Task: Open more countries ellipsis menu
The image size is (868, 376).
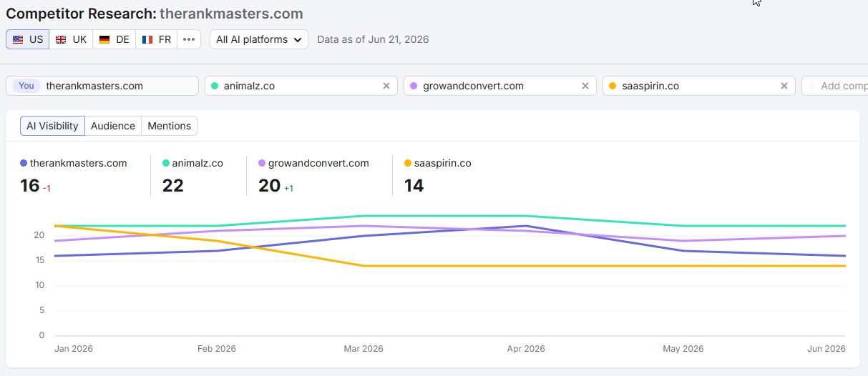Action: [189, 39]
